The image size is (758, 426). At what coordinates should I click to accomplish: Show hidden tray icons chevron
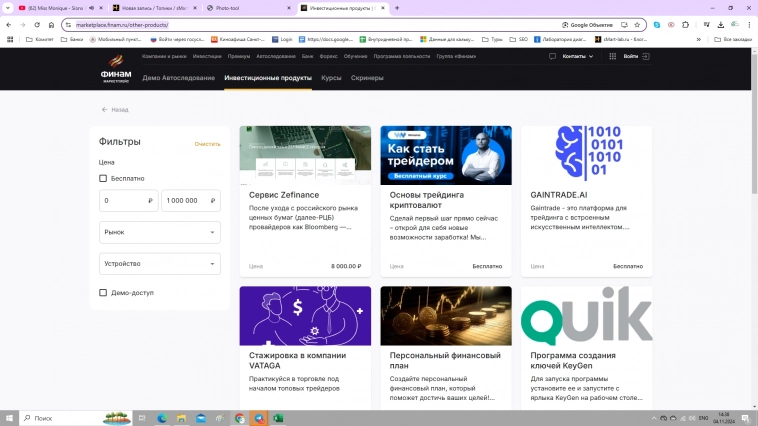[x=654, y=418]
